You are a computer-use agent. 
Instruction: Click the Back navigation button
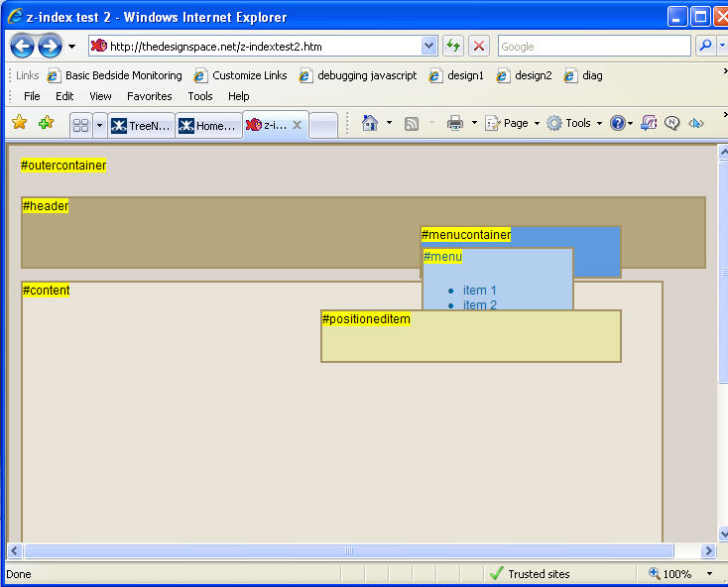pos(22,46)
